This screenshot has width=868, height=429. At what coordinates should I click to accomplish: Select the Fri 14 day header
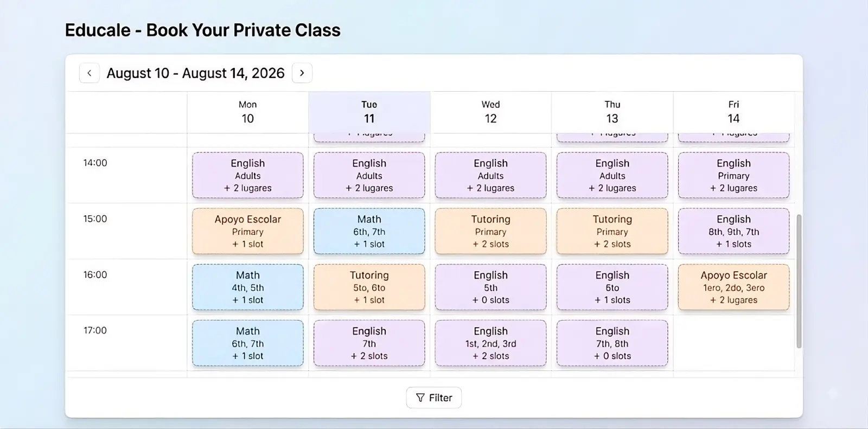click(x=733, y=112)
